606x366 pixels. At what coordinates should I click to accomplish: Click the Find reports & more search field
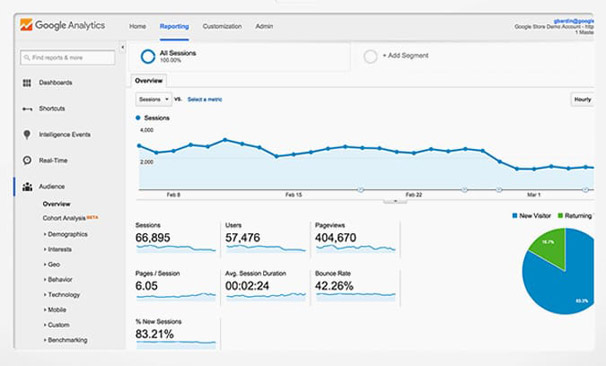[x=68, y=58]
